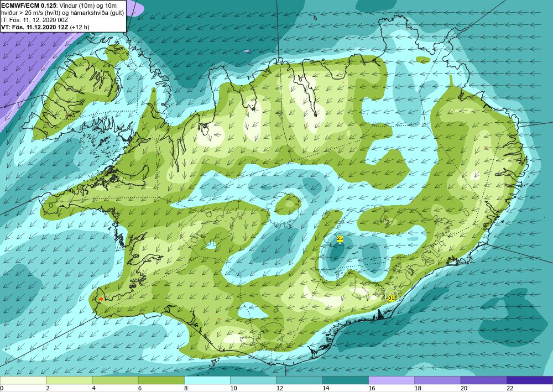Click legend scale number 10
553x392 pixels.
pyautogui.click(x=233, y=388)
